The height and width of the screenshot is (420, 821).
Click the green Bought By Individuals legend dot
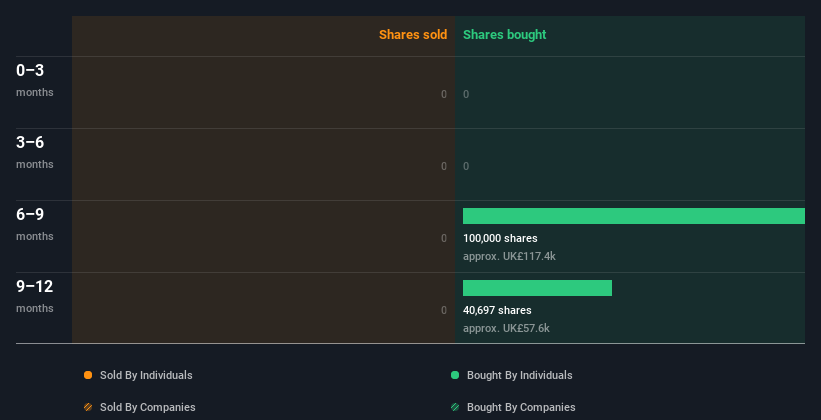coord(455,375)
